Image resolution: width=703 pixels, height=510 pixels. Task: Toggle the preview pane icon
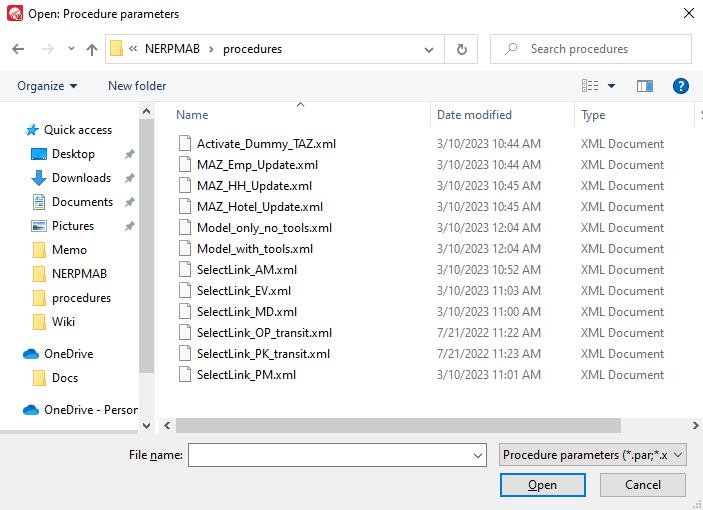(645, 86)
